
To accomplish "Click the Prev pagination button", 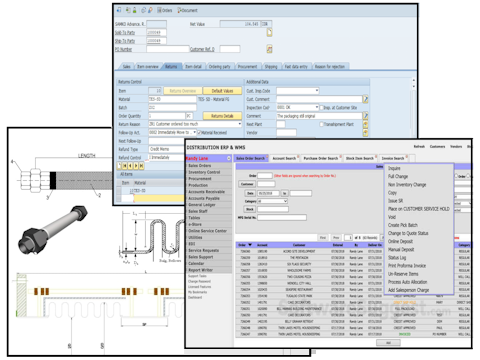I will coord(336,238).
